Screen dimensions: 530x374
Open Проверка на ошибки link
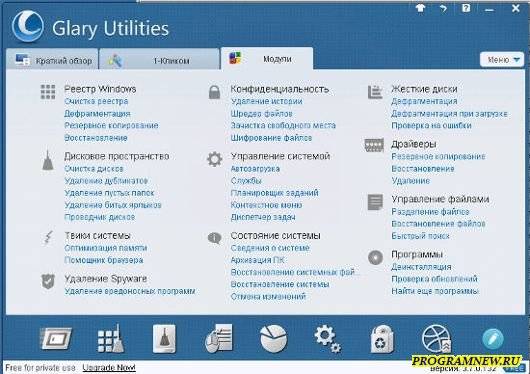431,125
